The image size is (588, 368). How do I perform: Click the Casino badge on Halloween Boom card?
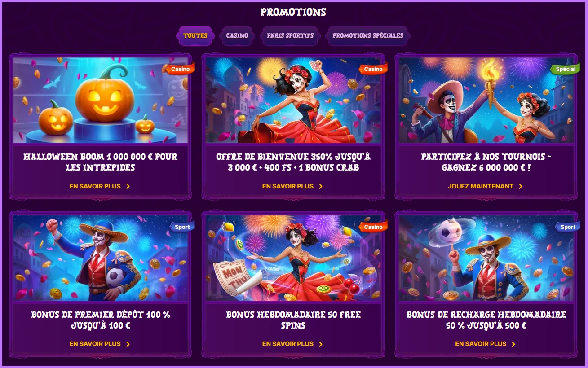coord(181,69)
